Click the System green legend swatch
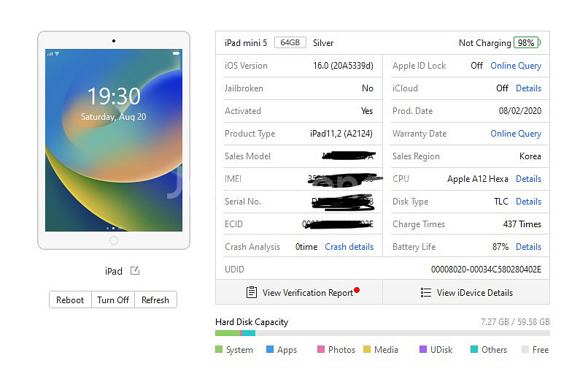 219,349
